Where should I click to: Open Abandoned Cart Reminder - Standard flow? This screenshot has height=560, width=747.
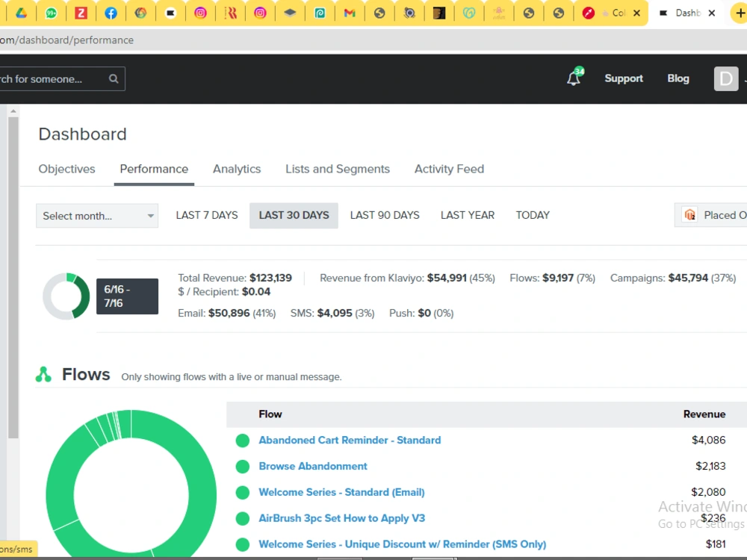coord(350,441)
